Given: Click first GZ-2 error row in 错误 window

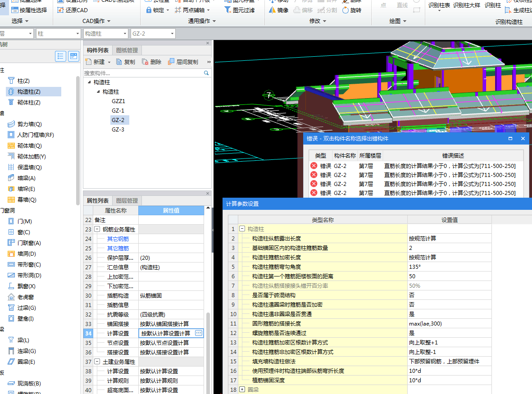Looking at the screenshot, I should (x=416, y=166).
